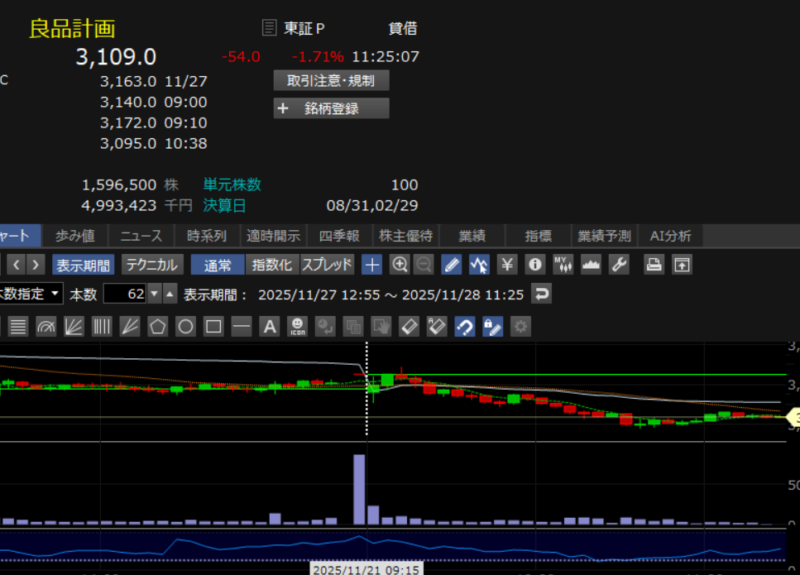Screen dimensions: 800x575
Task: Click the printer icon to print chart
Action: point(653,265)
